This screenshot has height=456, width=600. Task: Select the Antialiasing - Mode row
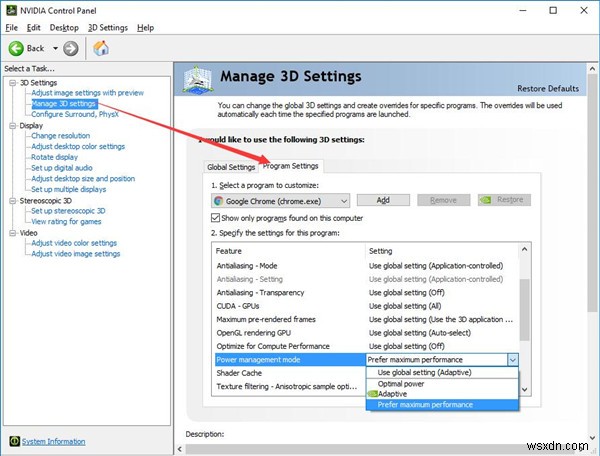click(x=367, y=265)
